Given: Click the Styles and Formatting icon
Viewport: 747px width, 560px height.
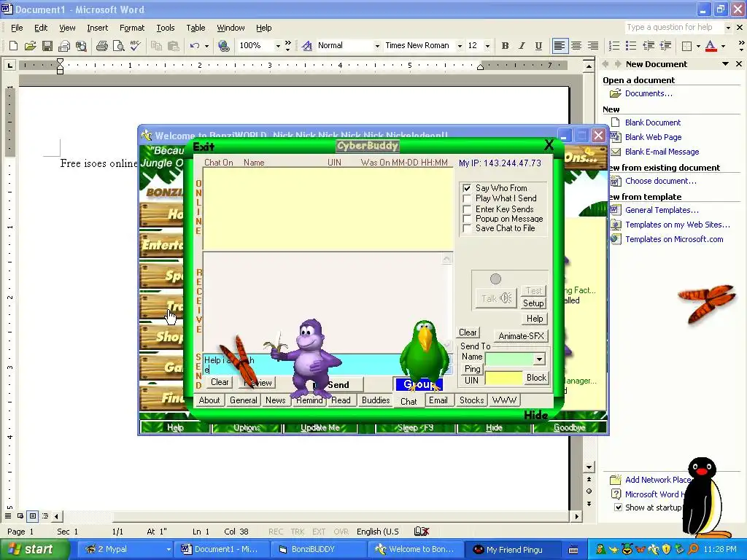Looking at the screenshot, I should coord(307,46).
